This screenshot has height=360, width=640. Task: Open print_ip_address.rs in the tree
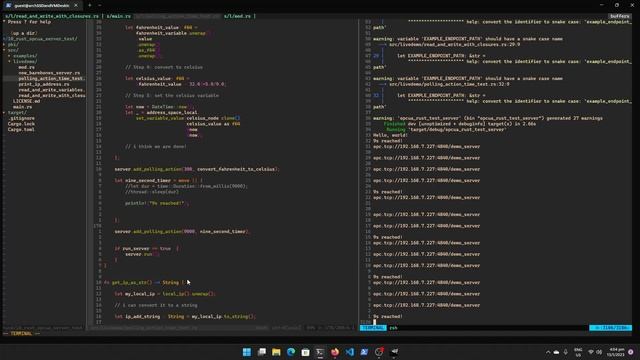(x=44, y=84)
